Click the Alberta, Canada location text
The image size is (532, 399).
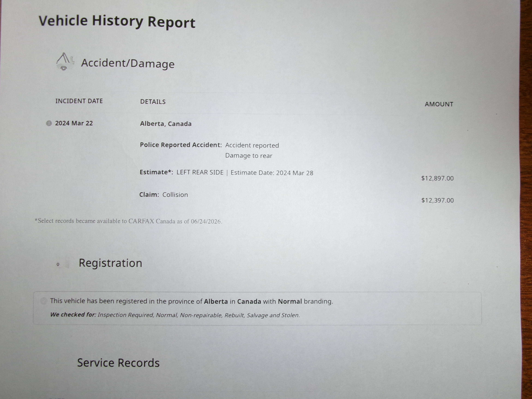point(166,124)
